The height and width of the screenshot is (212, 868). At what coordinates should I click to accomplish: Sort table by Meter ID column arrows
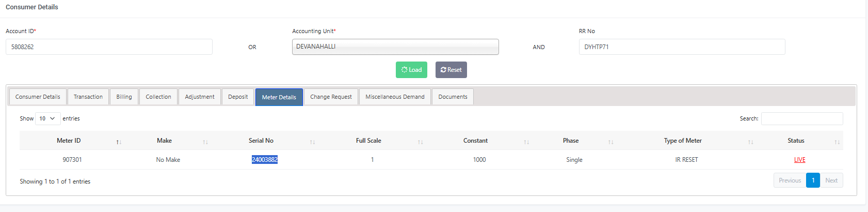pos(119,142)
